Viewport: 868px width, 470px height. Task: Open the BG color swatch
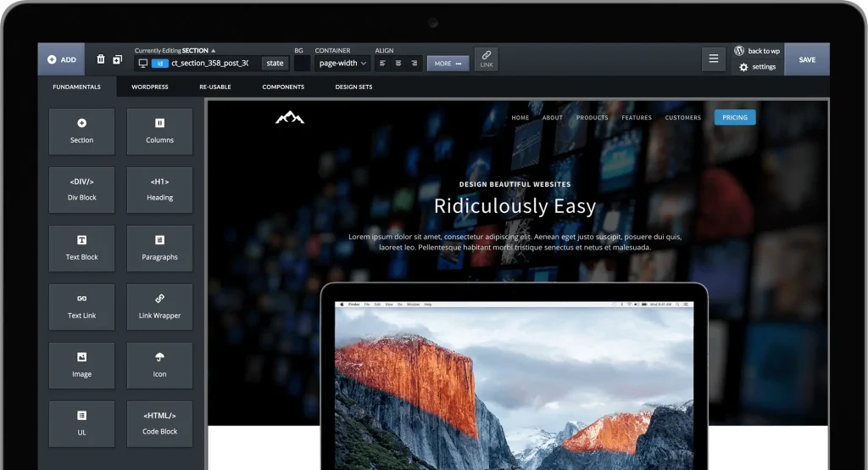[x=302, y=64]
